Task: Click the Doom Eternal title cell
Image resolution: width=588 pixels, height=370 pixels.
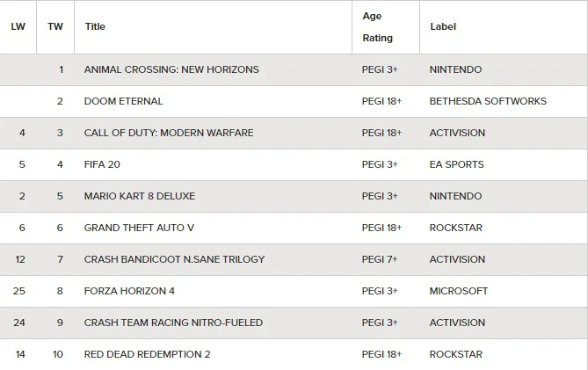Action: click(213, 101)
